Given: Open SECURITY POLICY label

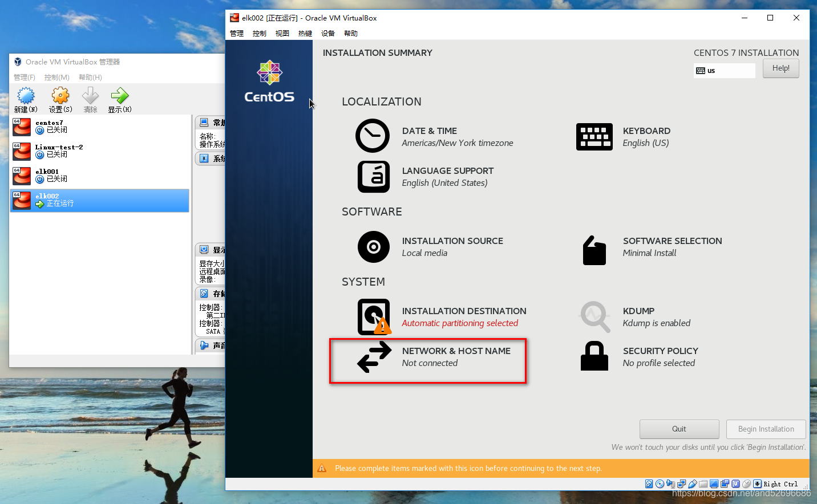Looking at the screenshot, I should (x=661, y=351).
